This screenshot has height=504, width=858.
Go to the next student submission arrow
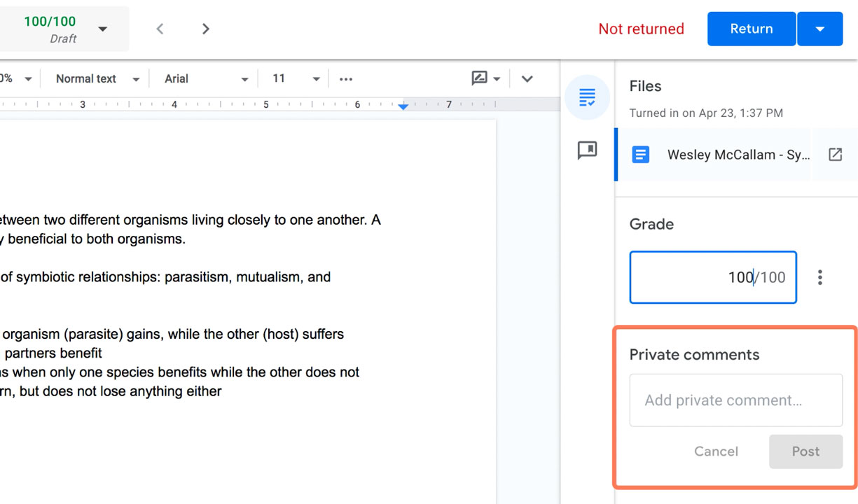[x=205, y=29]
